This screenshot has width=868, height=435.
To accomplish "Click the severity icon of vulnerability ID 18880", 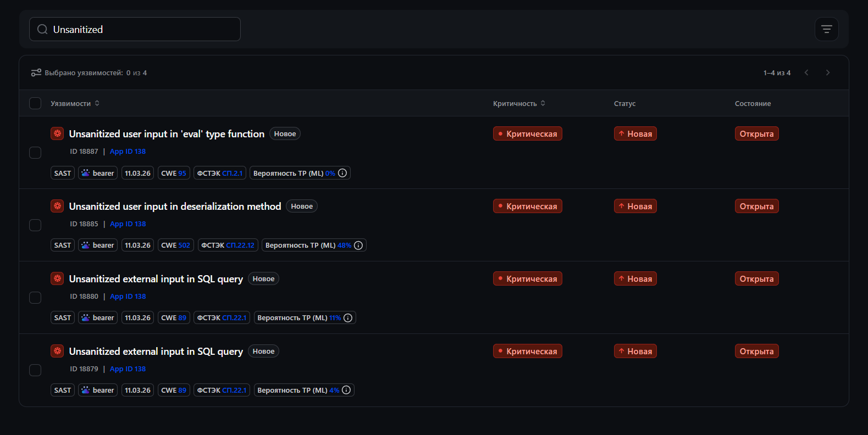I will tap(57, 278).
